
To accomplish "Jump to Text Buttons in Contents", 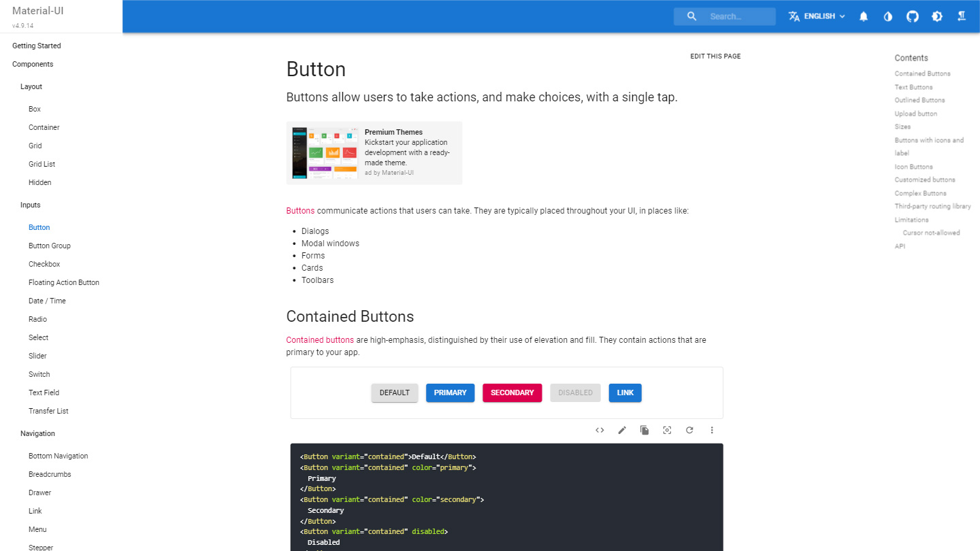I will click(914, 87).
